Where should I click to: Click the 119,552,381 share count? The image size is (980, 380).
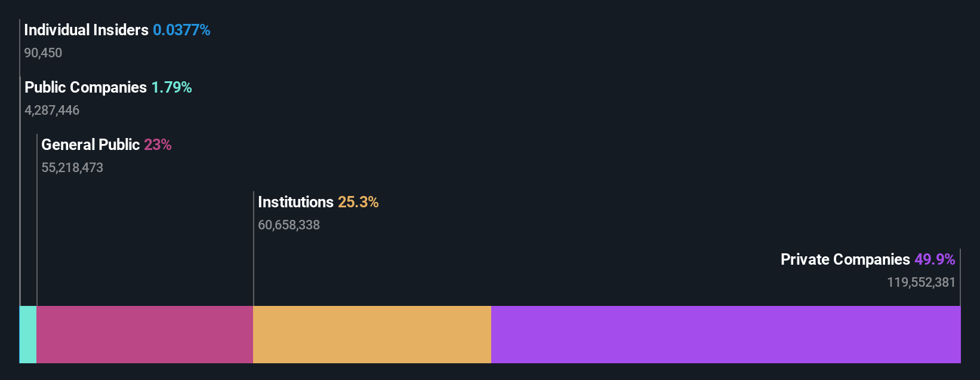coord(921,282)
